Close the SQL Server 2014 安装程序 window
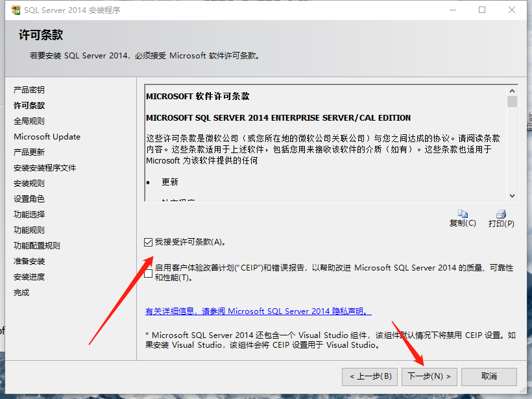 pyautogui.click(x=512, y=10)
